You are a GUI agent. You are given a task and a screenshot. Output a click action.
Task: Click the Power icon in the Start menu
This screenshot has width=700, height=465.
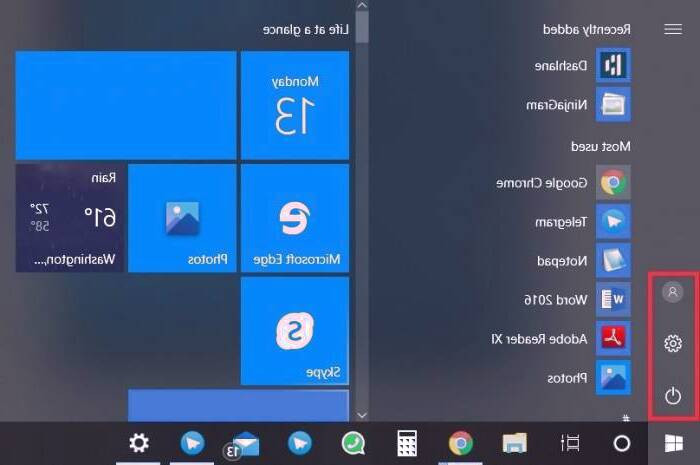(673, 396)
